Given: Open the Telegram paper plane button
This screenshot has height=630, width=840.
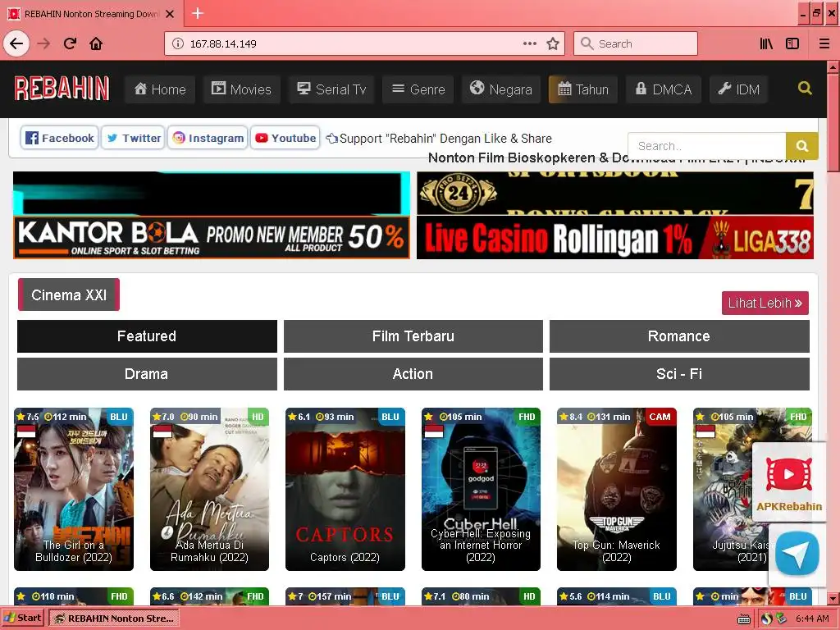Looking at the screenshot, I should pos(797,554).
